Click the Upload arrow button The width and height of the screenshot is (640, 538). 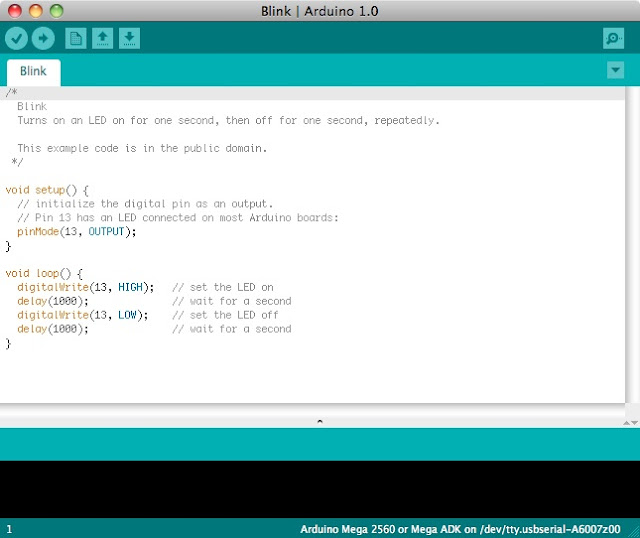pyautogui.click(x=43, y=38)
